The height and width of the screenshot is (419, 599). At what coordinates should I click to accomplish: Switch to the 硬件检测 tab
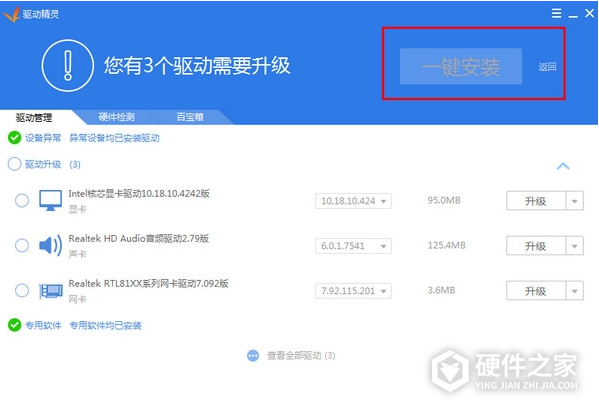pyautogui.click(x=117, y=117)
